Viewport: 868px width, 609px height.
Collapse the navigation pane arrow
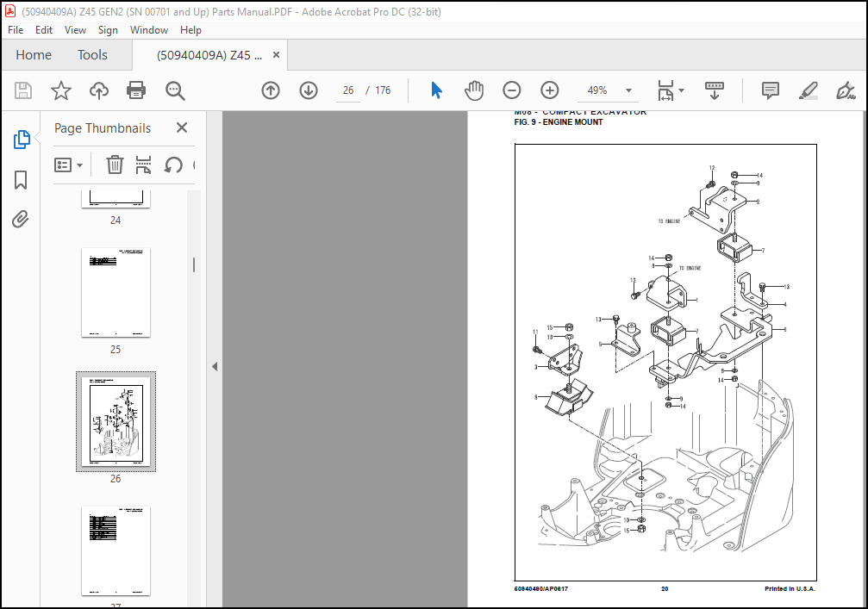click(215, 366)
